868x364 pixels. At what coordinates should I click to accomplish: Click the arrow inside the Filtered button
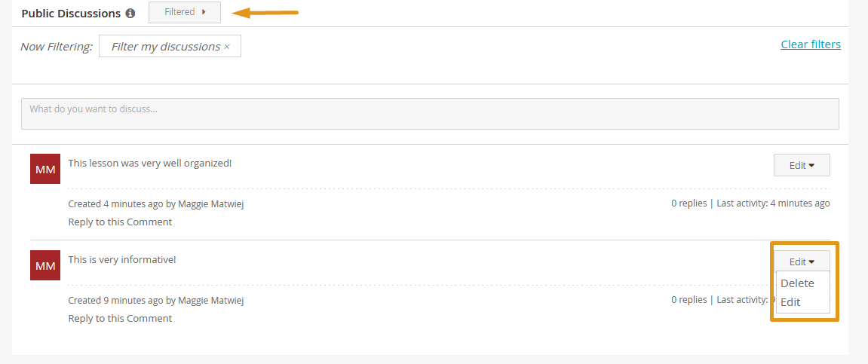[x=204, y=11]
